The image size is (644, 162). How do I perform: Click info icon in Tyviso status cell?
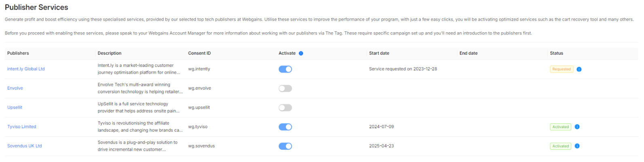click(x=577, y=127)
